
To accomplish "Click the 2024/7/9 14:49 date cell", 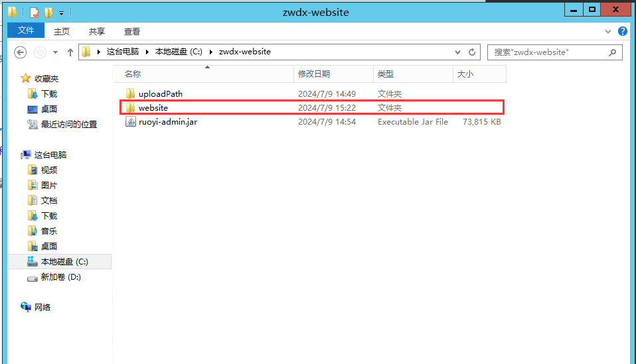I will click(x=327, y=94).
